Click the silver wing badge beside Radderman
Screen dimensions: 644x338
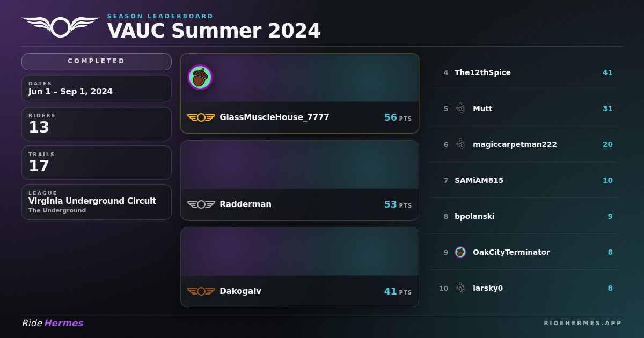tap(201, 204)
